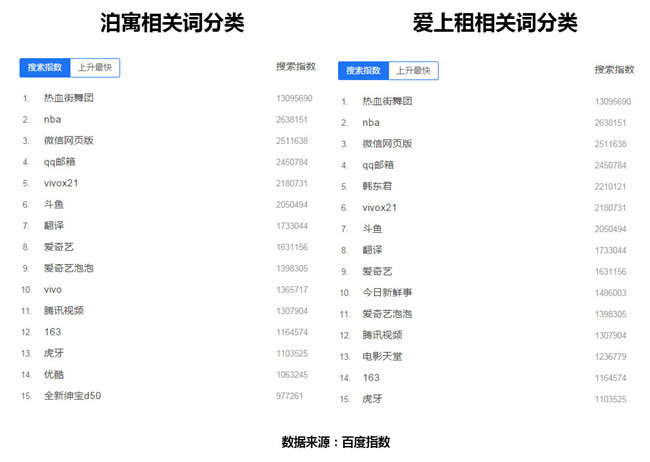The height and width of the screenshot is (462, 650).
Task: Click vivo ranked 10 in 泊寓 list
Action: pyautogui.click(x=53, y=289)
